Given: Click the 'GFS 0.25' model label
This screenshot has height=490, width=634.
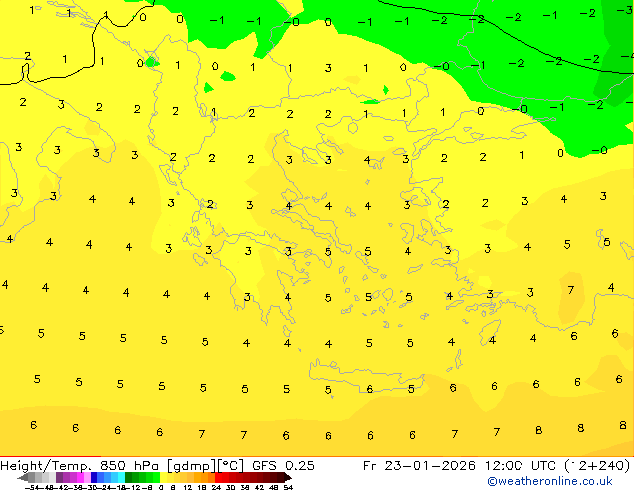Looking at the screenshot, I should click(x=283, y=466).
